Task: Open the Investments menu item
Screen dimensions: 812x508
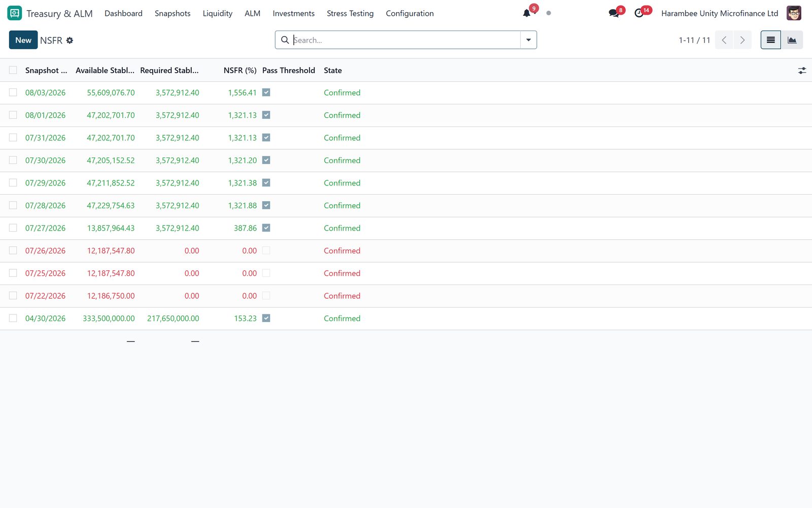Action: coord(293,13)
